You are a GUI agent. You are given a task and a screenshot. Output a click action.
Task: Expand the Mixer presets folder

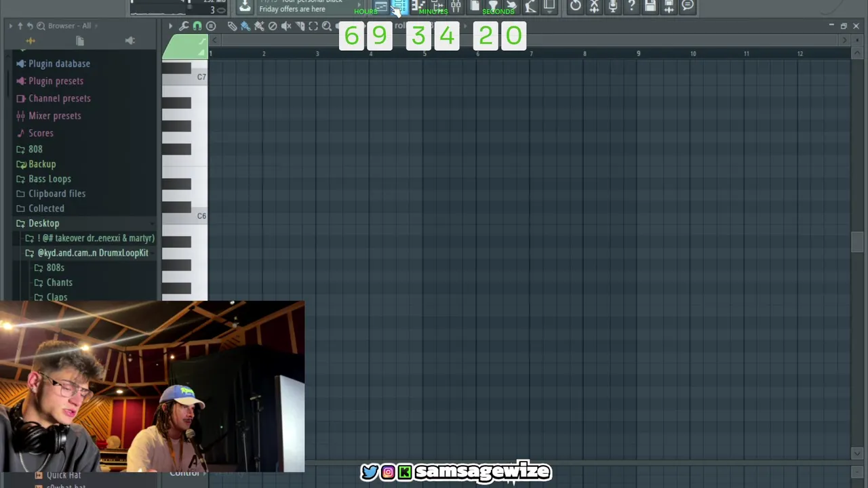[x=54, y=116]
